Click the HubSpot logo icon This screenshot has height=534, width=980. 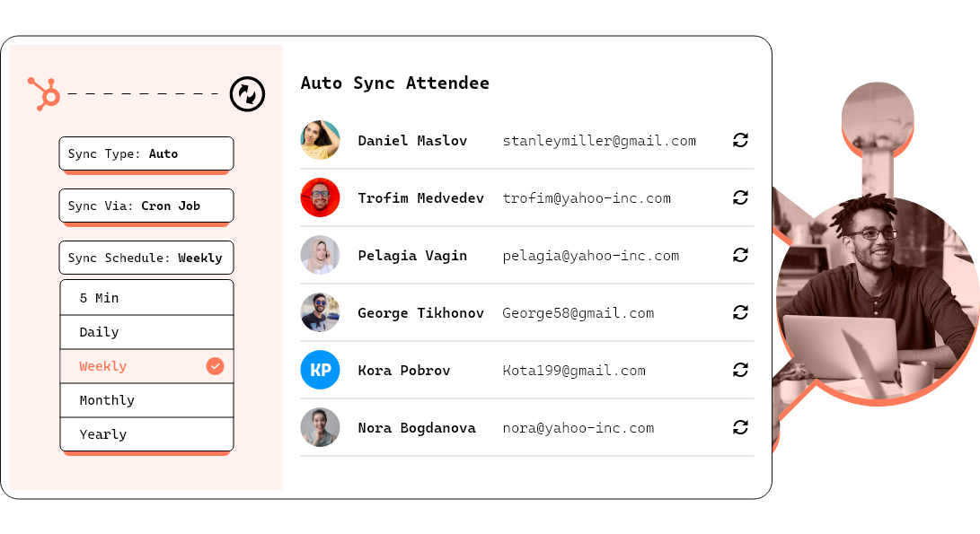click(44, 93)
